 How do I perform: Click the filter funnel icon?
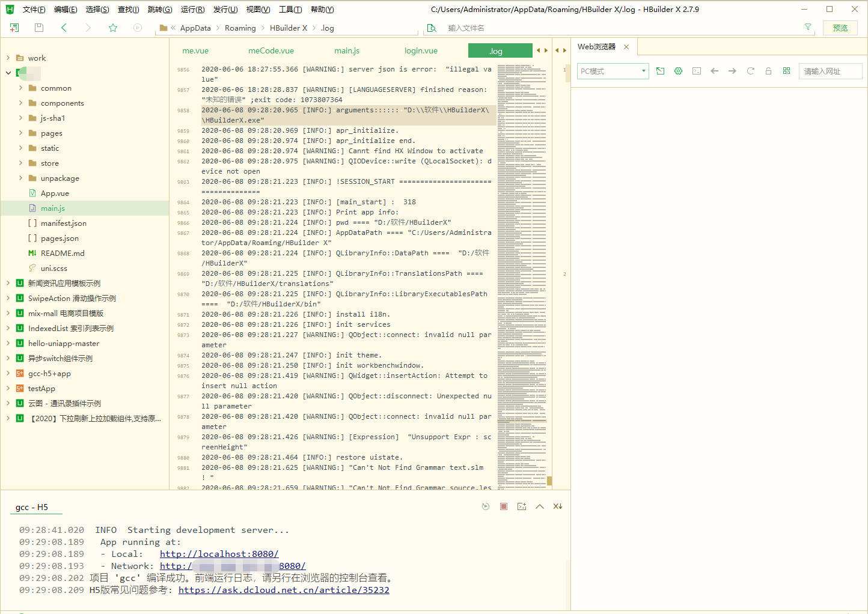point(808,27)
